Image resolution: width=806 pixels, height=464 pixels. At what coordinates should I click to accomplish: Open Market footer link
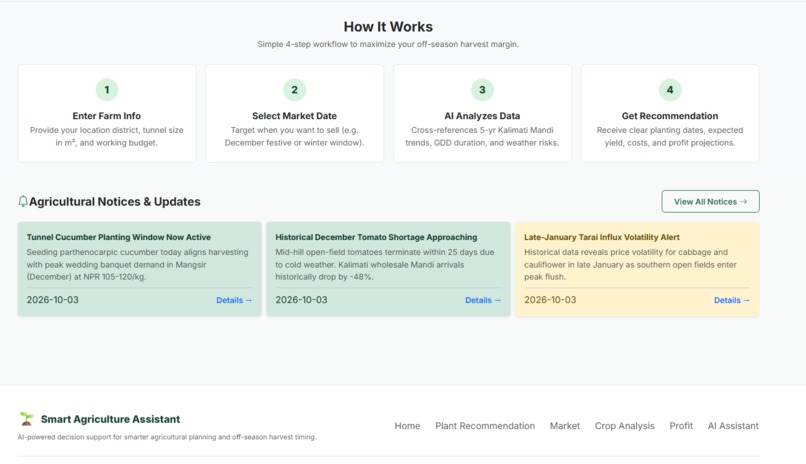[x=564, y=426]
